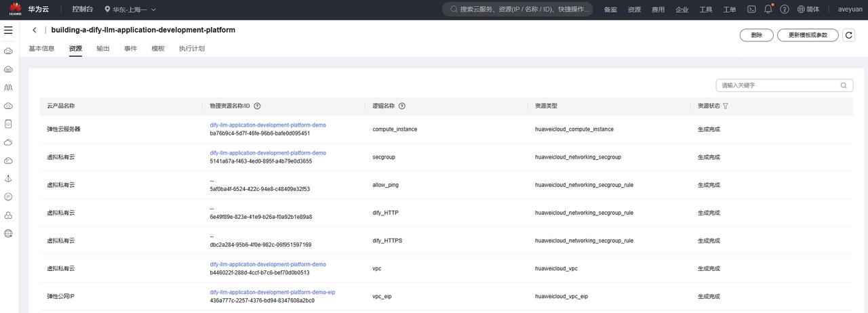Viewport: 868px width, 313px height.
Task: Click the 删除 button
Action: (x=756, y=35)
